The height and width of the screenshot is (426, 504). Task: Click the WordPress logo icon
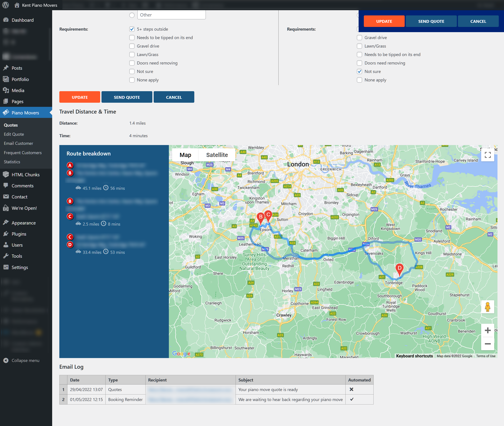click(6, 5)
